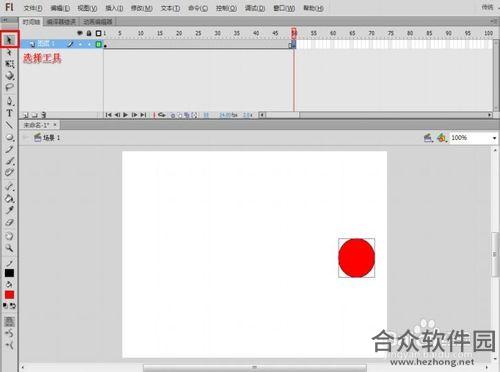Open the red fill color swatch

(x=9, y=295)
